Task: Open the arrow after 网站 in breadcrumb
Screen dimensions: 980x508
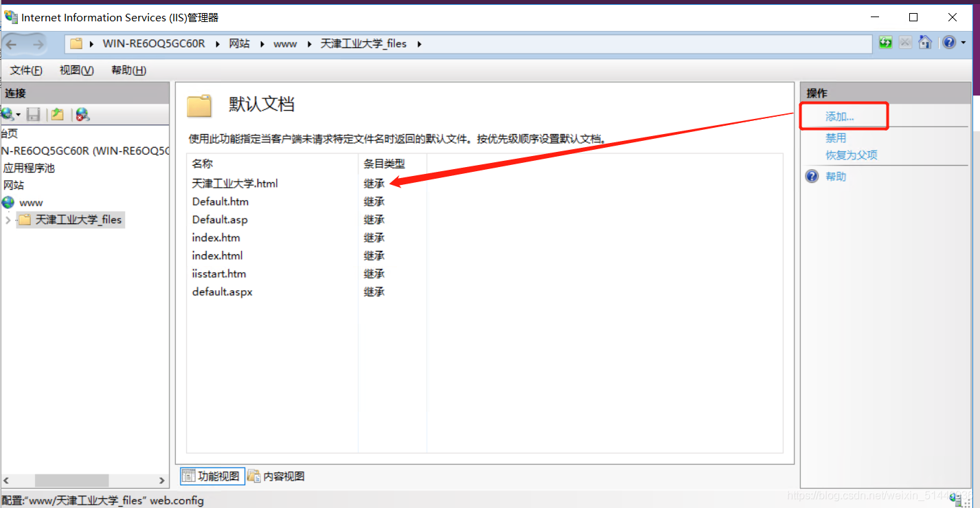Action: pyautogui.click(x=262, y=44)
